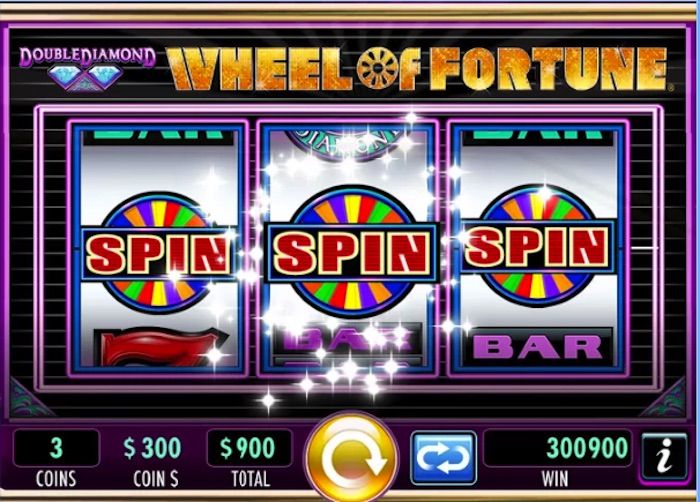Click the sparkling BAR symbol on middle reel
The width and height of the screenshot is (700, 502).
pos(348,339)
